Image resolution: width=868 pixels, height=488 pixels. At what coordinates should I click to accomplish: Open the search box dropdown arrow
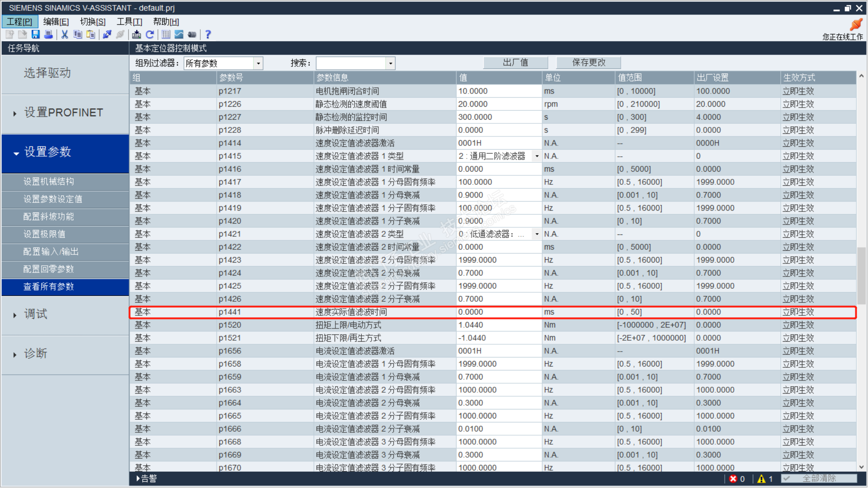(x=391, y=63)
